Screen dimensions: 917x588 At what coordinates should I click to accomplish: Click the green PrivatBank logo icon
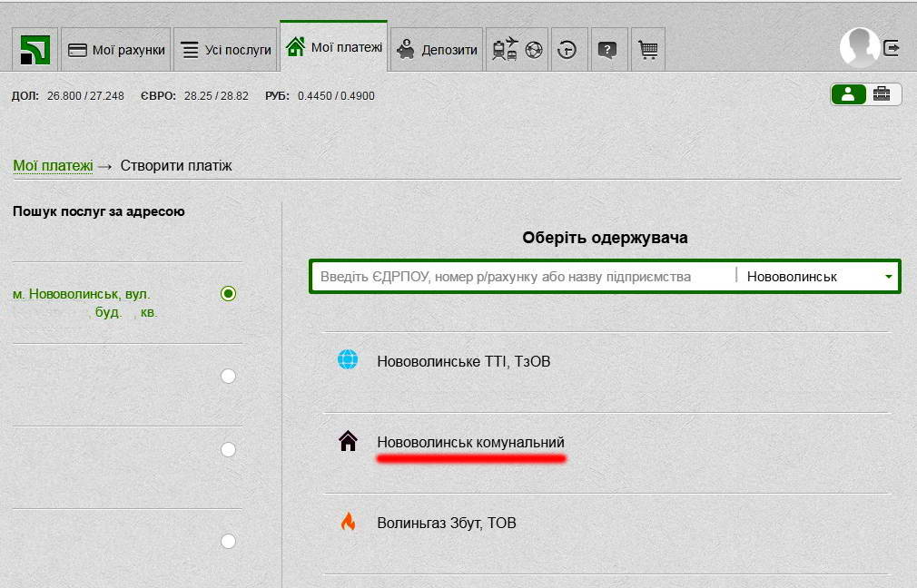[x=35, y=50]
